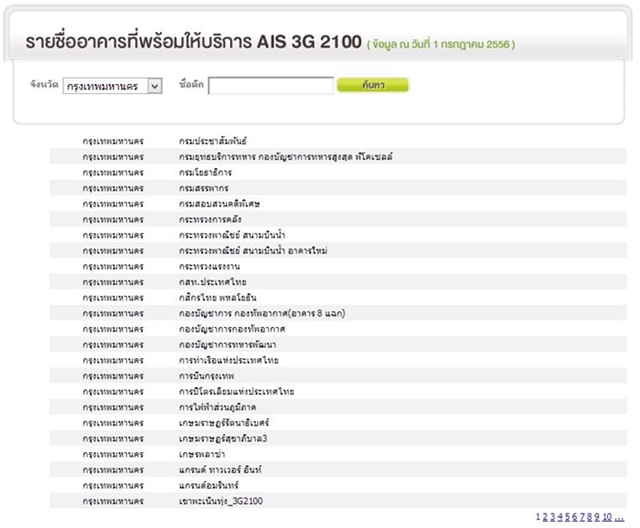The width and height of the screenshot is (640, 528).
Task: Select the row 'การไฟฟ้าส่วนภูมิภาค'
Action: [x=338, y=407]
